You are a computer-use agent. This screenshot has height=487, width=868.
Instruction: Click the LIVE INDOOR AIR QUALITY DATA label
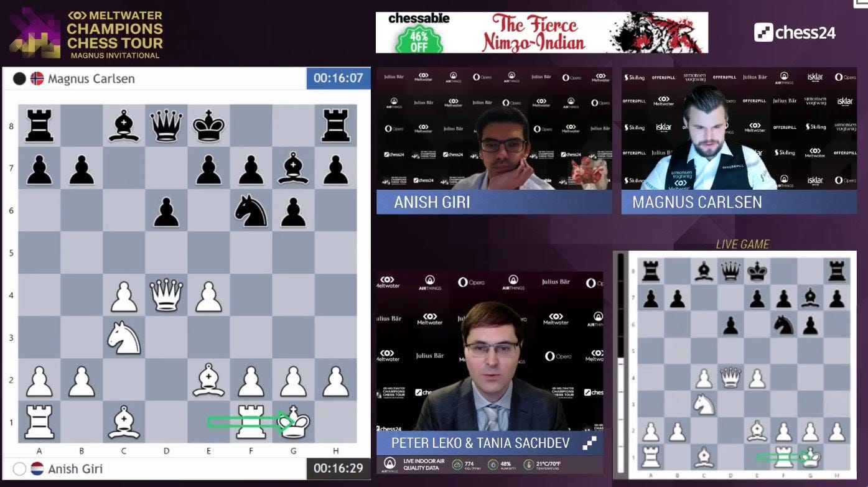pos(424,465)
